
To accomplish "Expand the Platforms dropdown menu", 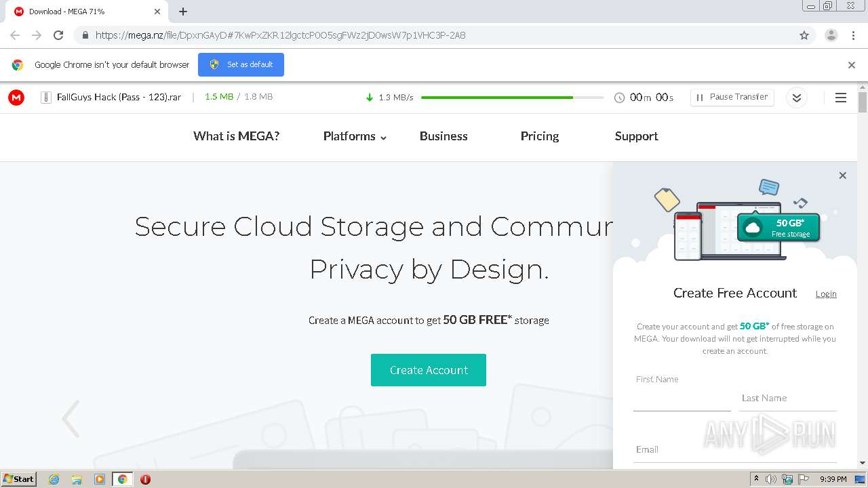I will 355,136.
